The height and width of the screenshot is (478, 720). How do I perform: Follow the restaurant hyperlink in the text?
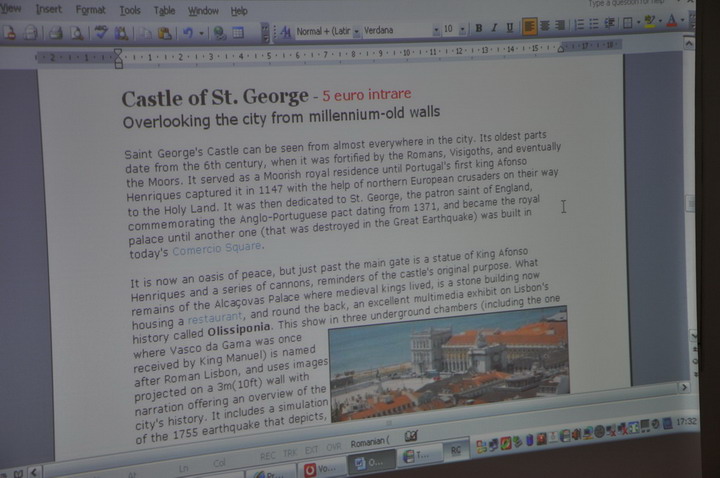click(x=215, y=318)
